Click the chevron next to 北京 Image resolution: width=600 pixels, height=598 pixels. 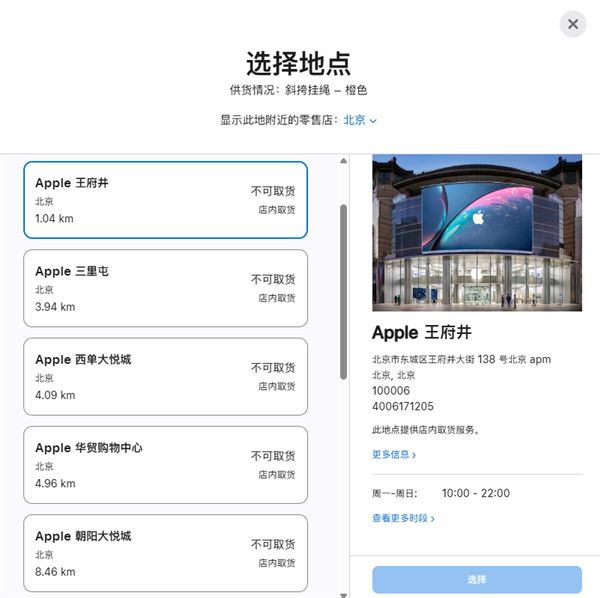374,121
